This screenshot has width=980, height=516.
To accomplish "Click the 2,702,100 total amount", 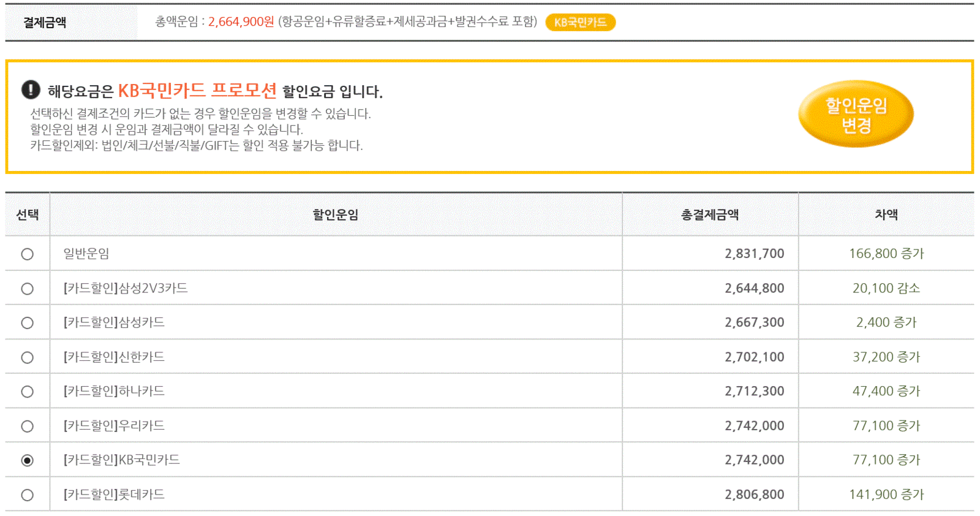I will point(755,357).
